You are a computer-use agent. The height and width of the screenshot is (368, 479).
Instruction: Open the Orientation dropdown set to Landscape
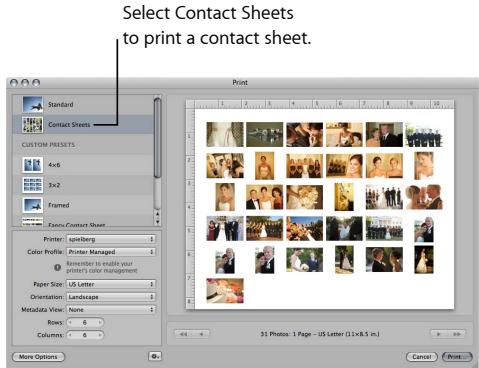[111, 297]
